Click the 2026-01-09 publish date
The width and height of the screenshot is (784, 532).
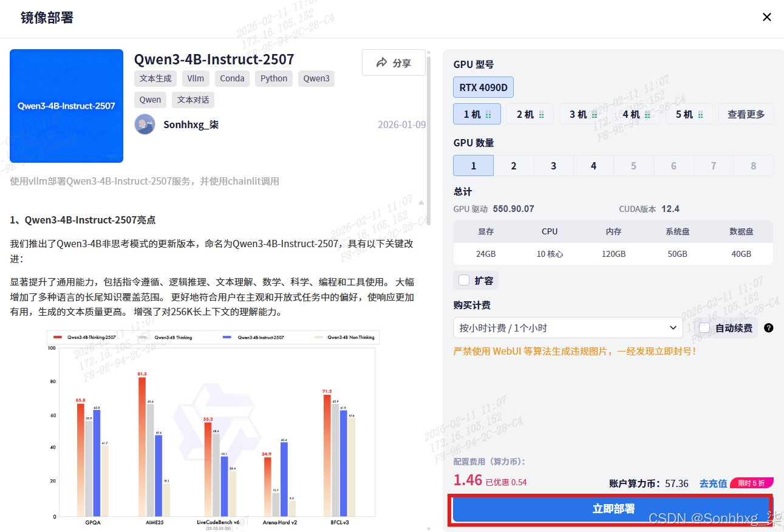(401, 124)
